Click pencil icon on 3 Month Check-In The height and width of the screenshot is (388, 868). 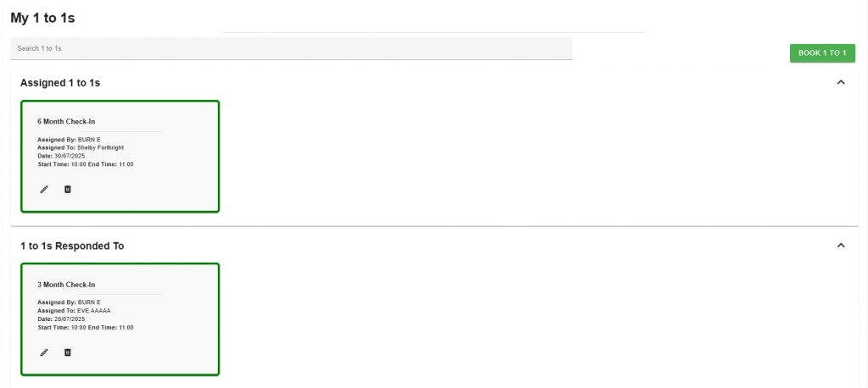[44, 352]
